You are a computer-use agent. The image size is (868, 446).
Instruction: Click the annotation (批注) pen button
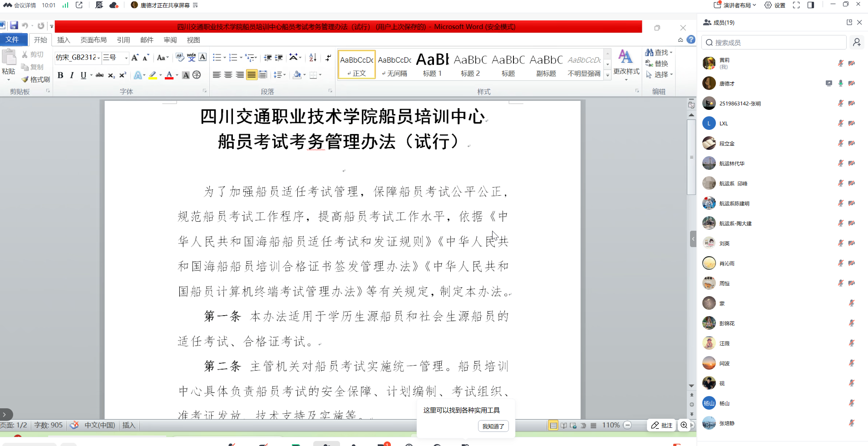click(661, 425)
